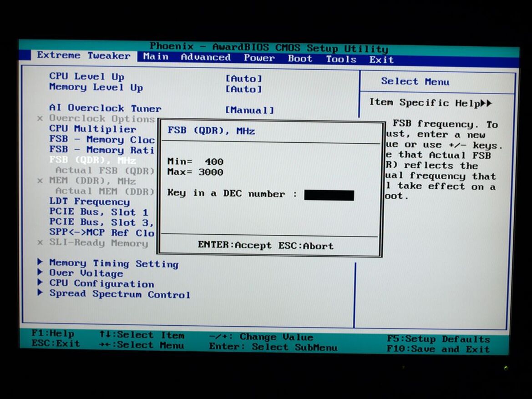Select the PCIE Bus, Slot 3 setting
The height and width of the screenshot is (399, 532).
[x=101, y=222]
